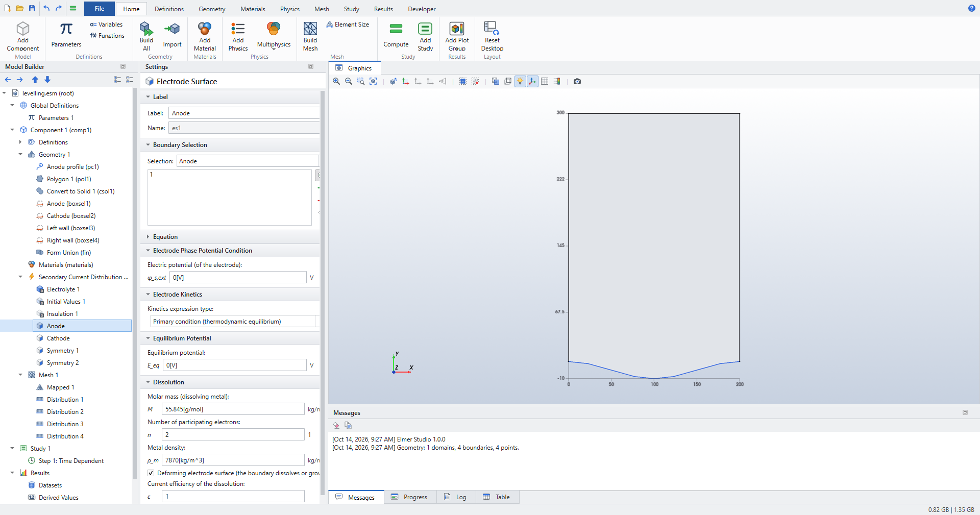Viewport: 980px width, 515px height.
Task: Click the Build All geometry icon
Action: pyautogui.click(x=146, y=36)
